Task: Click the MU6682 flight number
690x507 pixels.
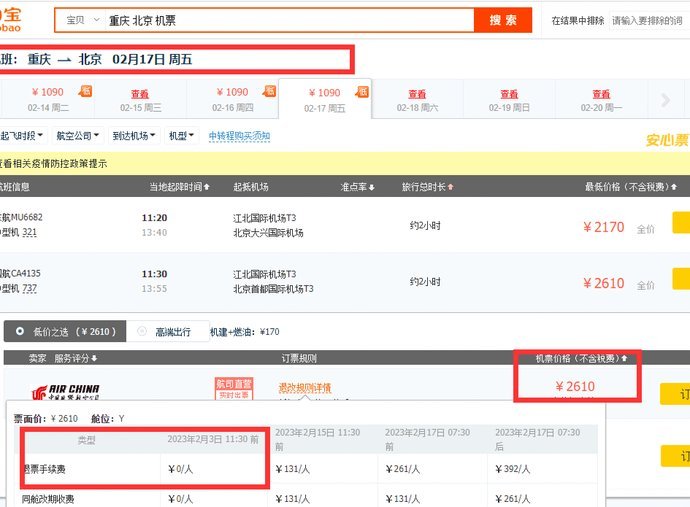Action: point(27,217)
